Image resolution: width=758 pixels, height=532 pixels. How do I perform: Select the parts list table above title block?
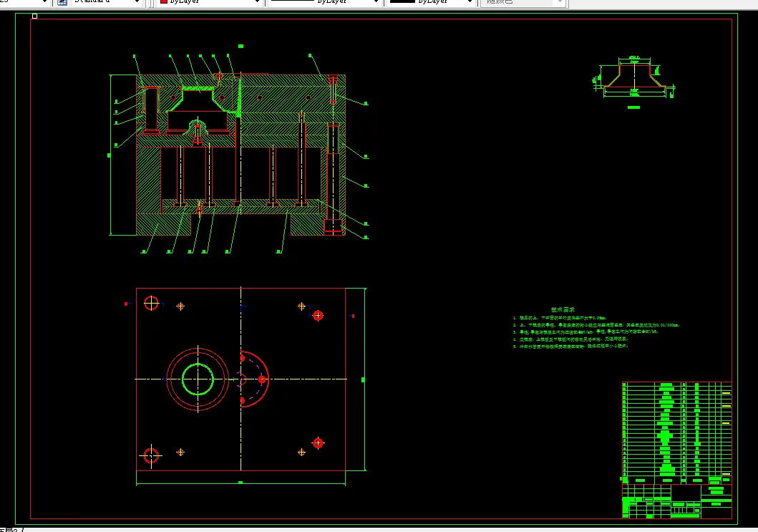pyautogui.click(x=677, y=432)
